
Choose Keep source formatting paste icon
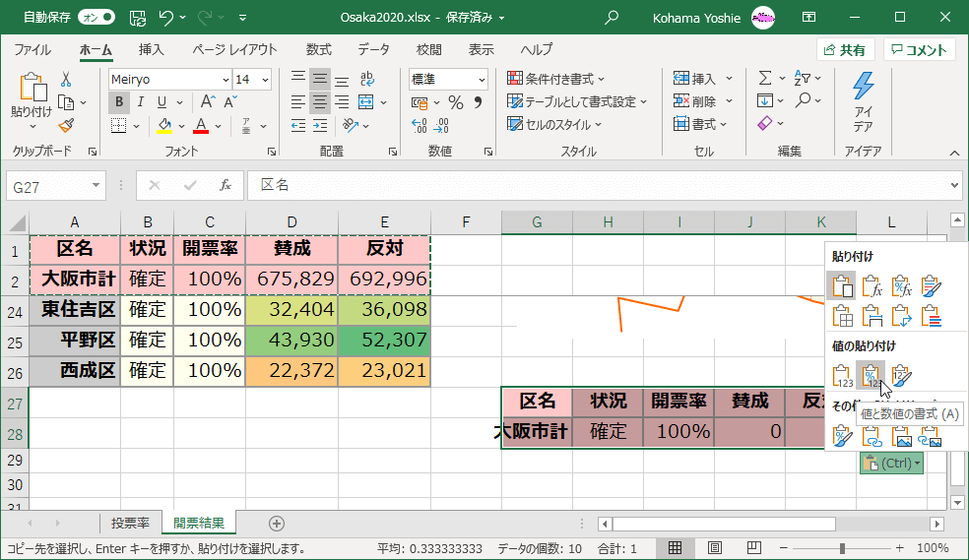931,285
